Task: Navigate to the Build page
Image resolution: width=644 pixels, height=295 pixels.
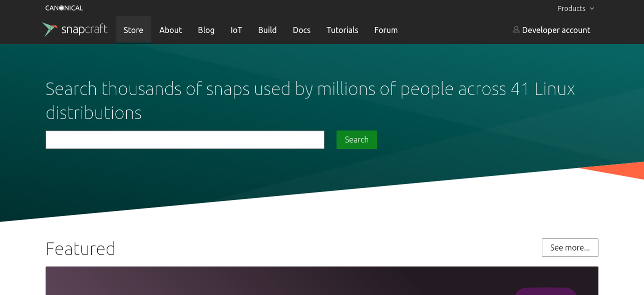Action: (267, 30)
